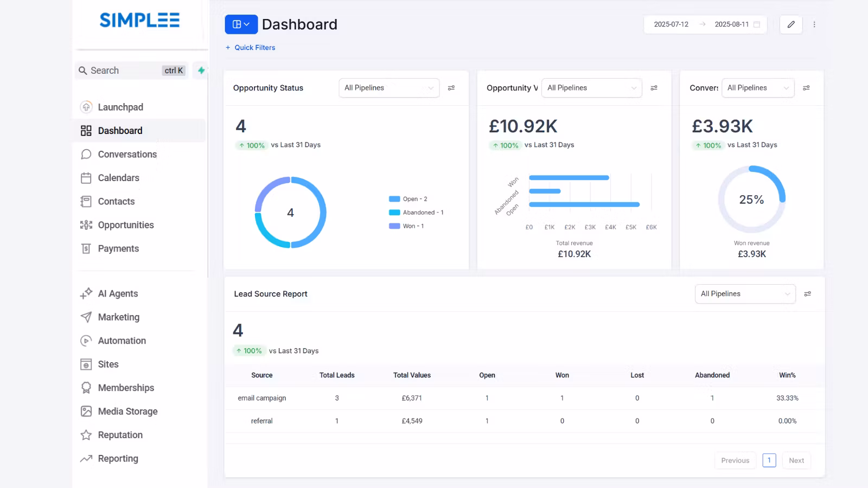Toggle the Open legend item in chart
The width and height of the screenshot is (868, 488).
(409, 199)
